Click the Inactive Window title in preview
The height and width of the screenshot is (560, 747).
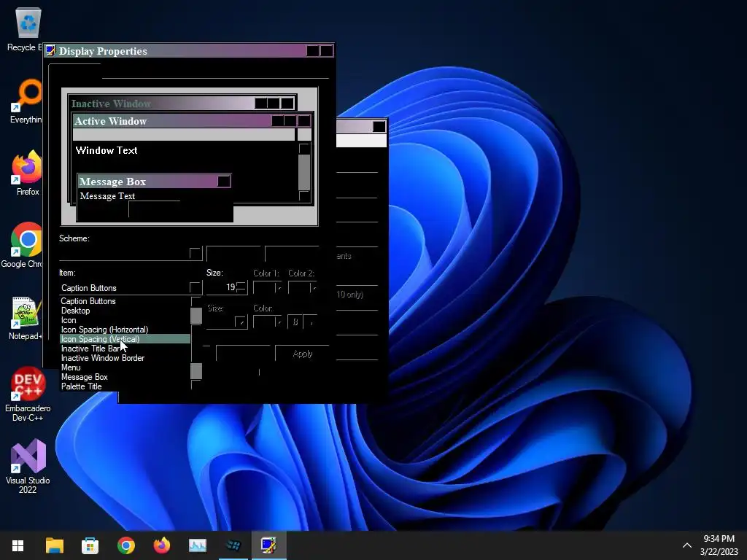pyautogui.click(x=111, y=104)
